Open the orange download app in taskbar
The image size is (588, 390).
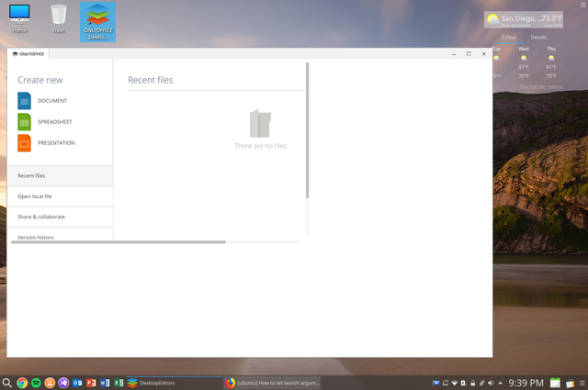(x=50, y=383)
